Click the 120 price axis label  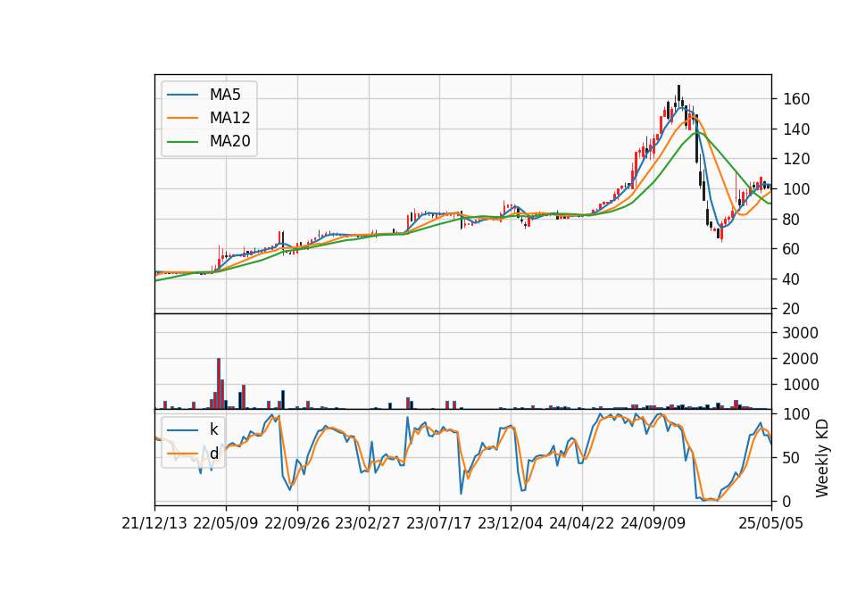795,160
